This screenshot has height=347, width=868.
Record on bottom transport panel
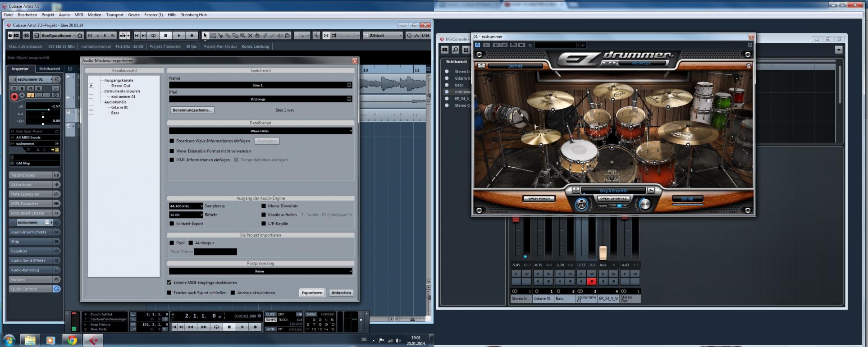click(255, 327)
